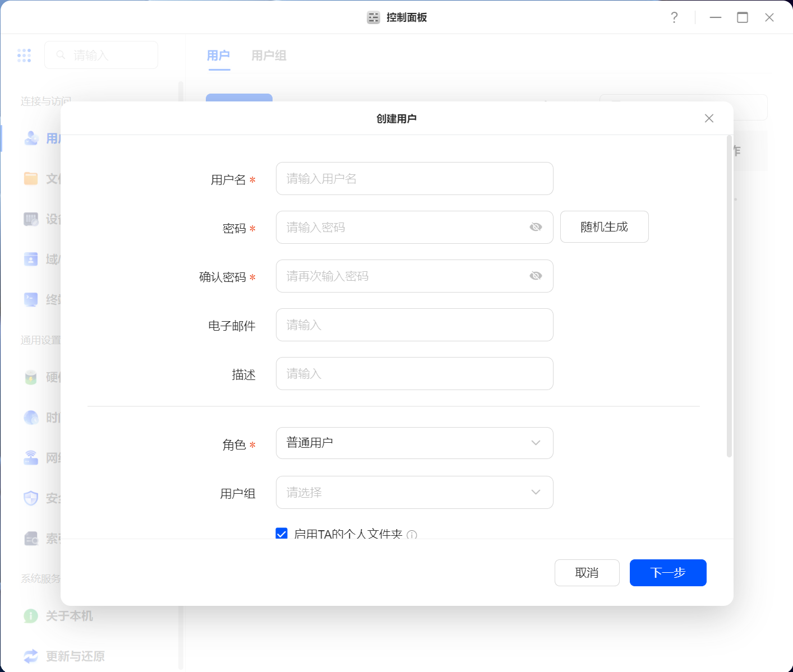
Task: Open the hardware item starting with 硬
Action: coord(43,377)
